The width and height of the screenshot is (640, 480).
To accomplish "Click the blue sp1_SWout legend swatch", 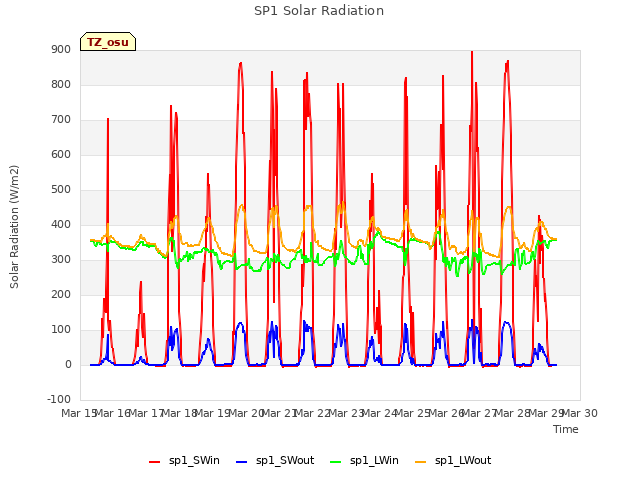I will pos(242,462).
